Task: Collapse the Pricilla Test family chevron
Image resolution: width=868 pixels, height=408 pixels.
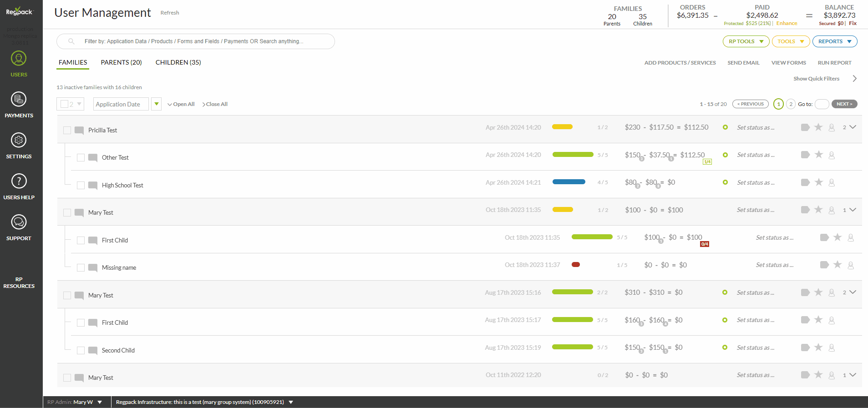Action: pyautogui.click(x=853, y=127)
